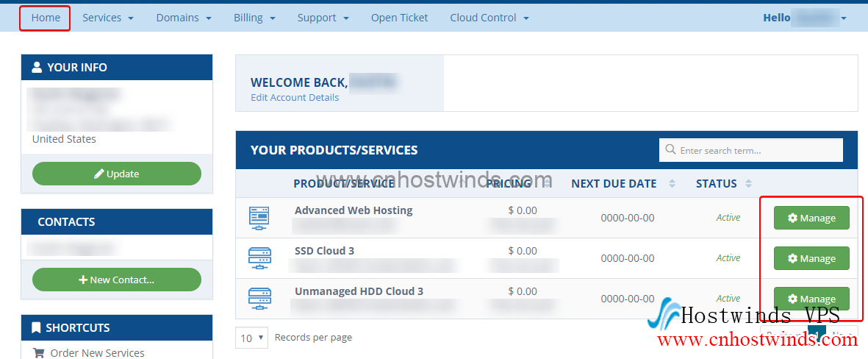
Task: Expand the Support dropdown menu
Action: (323, 18)
